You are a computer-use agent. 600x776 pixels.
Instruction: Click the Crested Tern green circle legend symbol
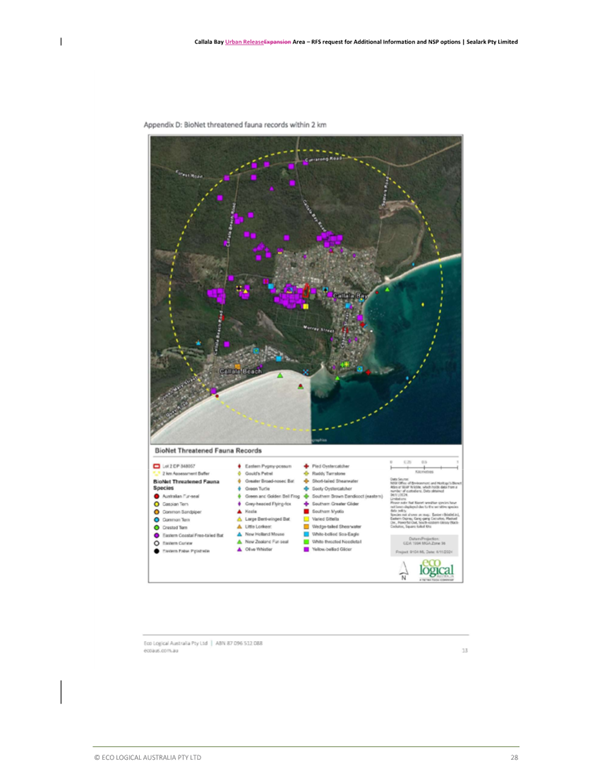pyautogui.click(x=156, y=528)
